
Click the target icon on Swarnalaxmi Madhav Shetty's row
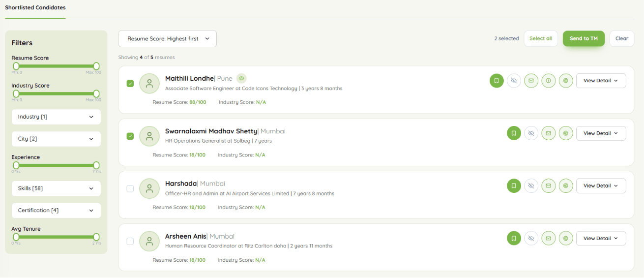pos(566,133)
